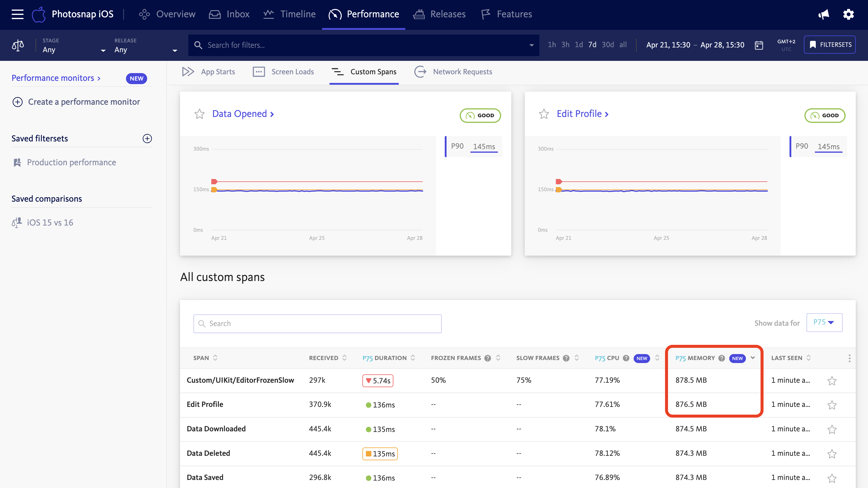
Task: Click Create a performance monitor
Action: coord(76,102)
